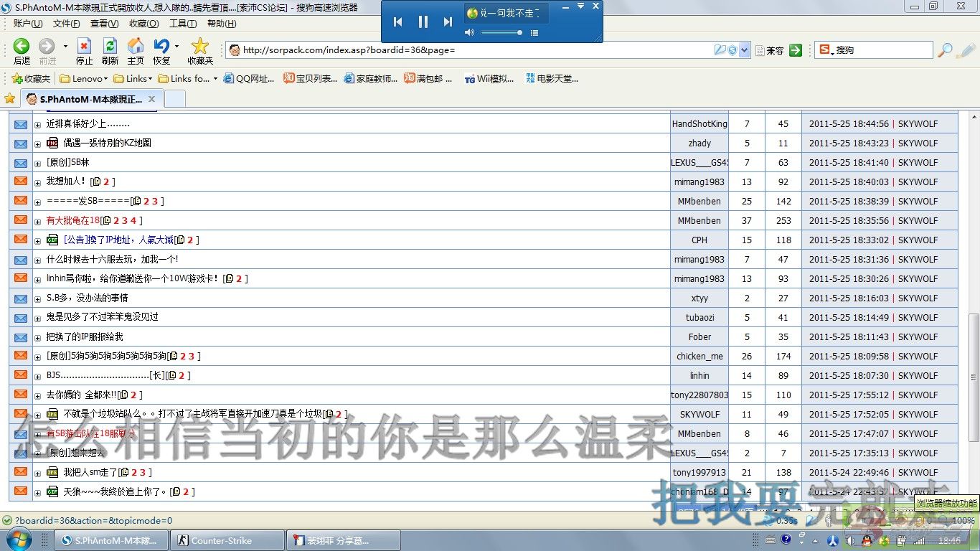Image resolution: width=980 pixels, height=551 pixels.
Task: Expand the address bar history dropdown arrow
Action: pyautogui.click(x=744, y=50)
